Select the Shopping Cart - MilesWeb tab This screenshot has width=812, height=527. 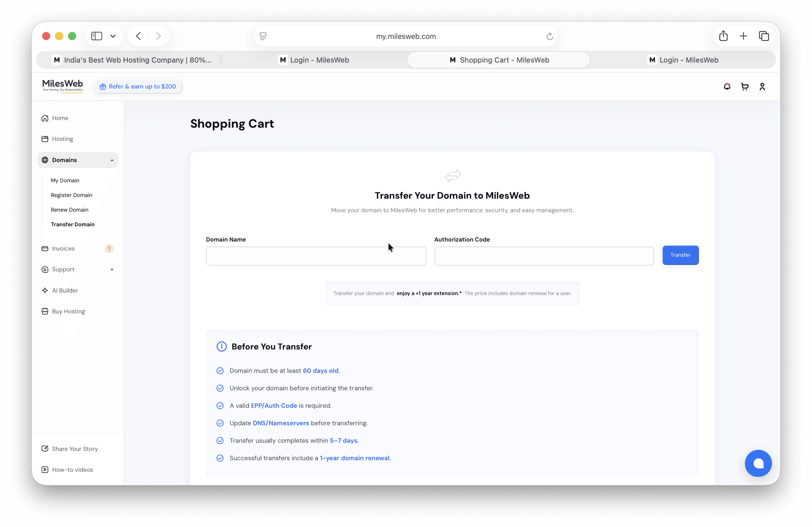click(x=498, y=60)
